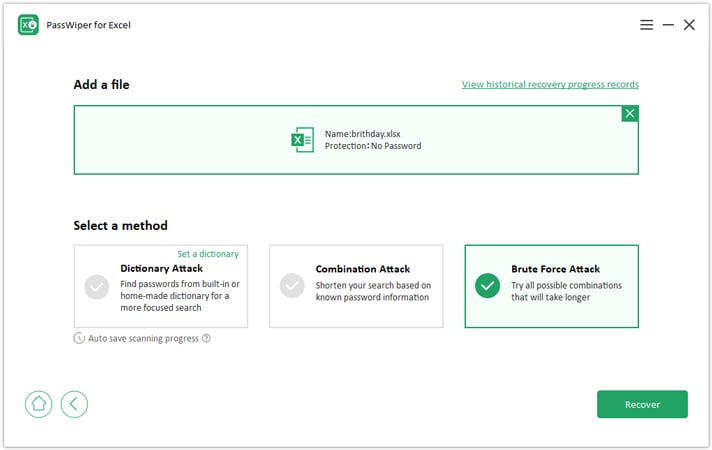Click the Add a file heading
Screen dimensions: 712x450
click(x=102, y=84)
